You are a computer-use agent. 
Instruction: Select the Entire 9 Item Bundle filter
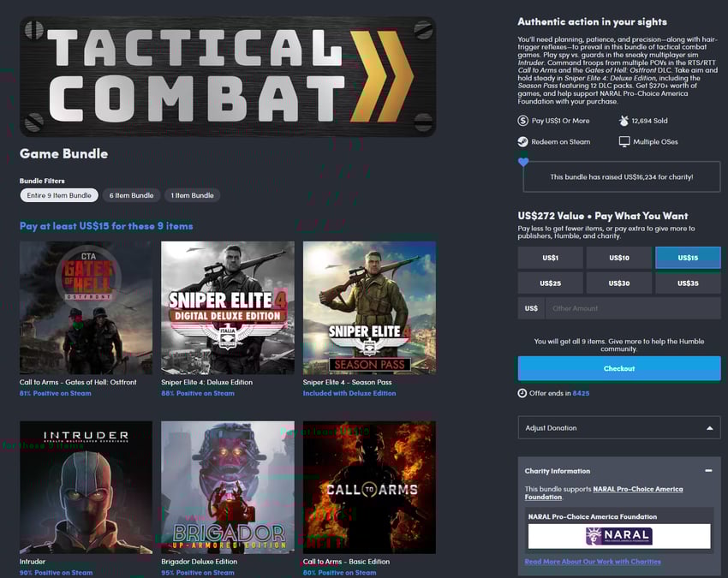(x=59, y=195)
